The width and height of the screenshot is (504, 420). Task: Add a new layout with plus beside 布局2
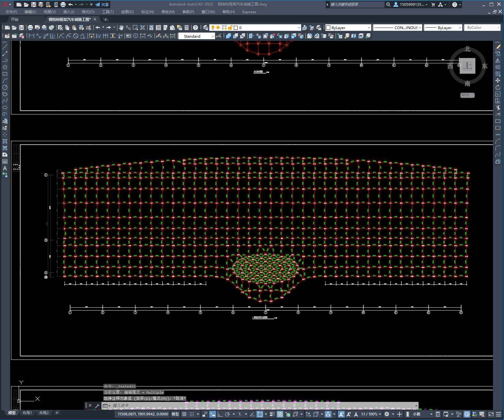pyautogui.click(x=57, y=413)
